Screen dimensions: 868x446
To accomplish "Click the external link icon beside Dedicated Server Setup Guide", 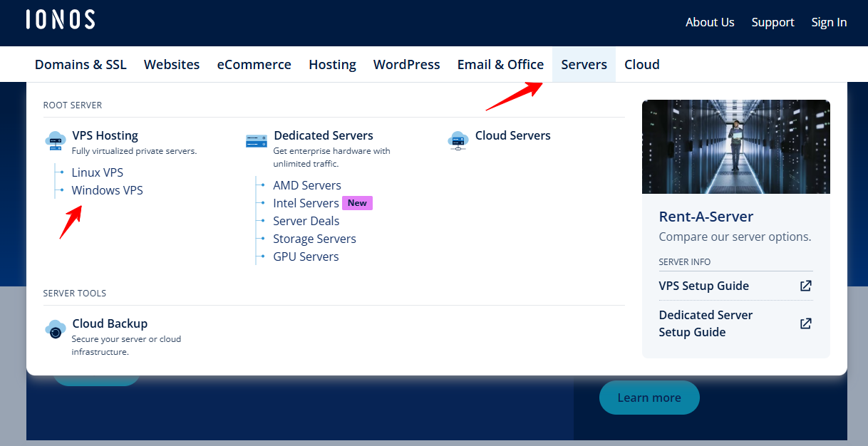I will (x=805, y=323).
